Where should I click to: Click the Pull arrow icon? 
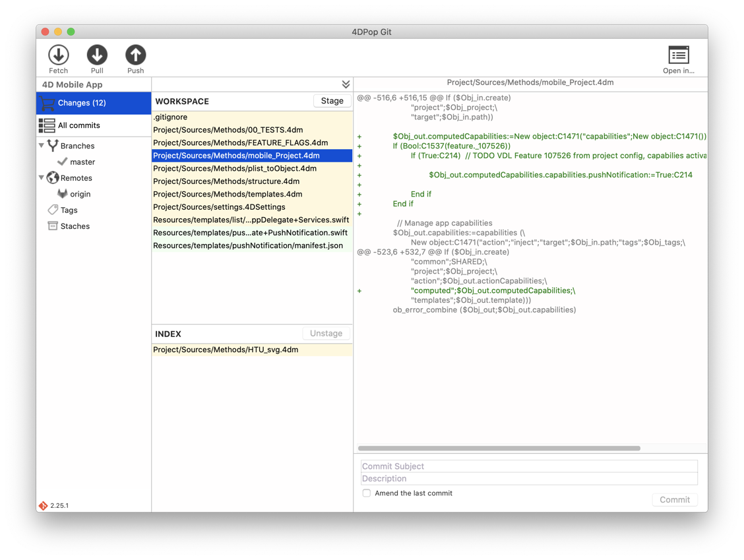pyautogui.click(x=97, y=55)
